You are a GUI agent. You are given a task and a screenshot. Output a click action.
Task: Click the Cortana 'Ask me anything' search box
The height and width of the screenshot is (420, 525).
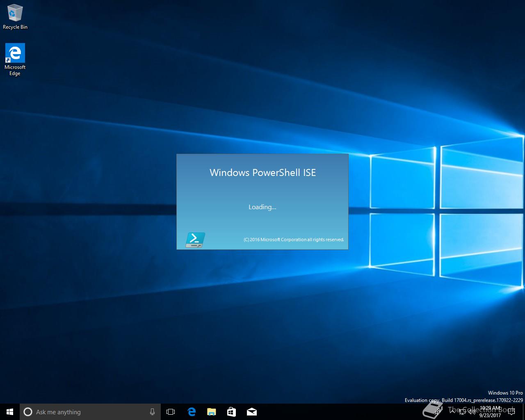pyautogui.click(x=90, y=412)
